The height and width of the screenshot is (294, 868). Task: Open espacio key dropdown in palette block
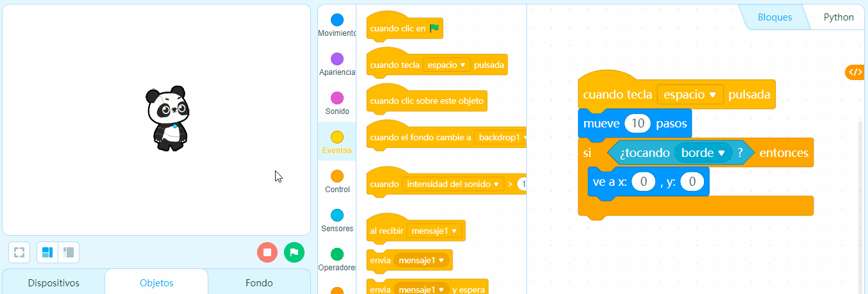(447, 65)
